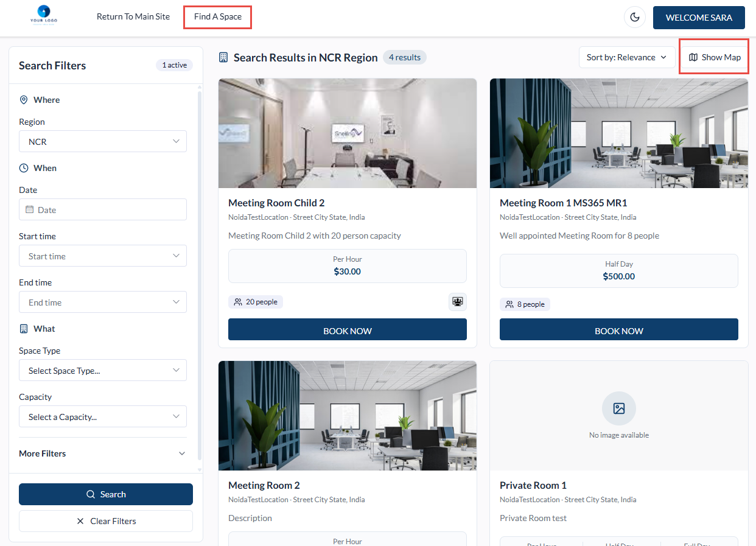Image resolution: width=756 pixels, height=546 pixels.
Task: Click the 20 people capacity badge
Action: click(256, 302)
